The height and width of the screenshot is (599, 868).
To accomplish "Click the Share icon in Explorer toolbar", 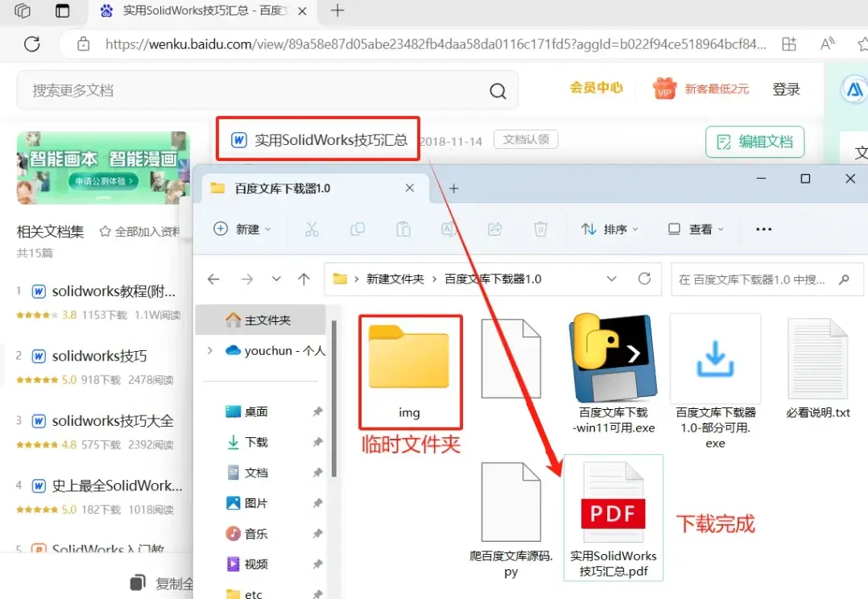I will tap(494, 229).
